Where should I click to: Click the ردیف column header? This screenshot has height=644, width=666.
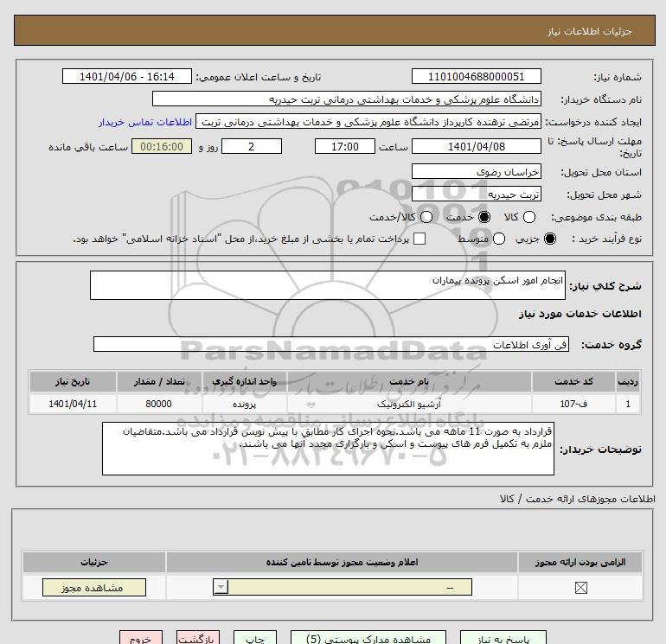(x=628, y=381)
